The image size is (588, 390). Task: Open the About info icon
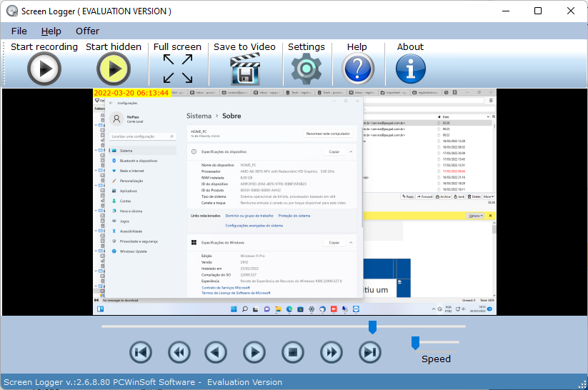411,69
